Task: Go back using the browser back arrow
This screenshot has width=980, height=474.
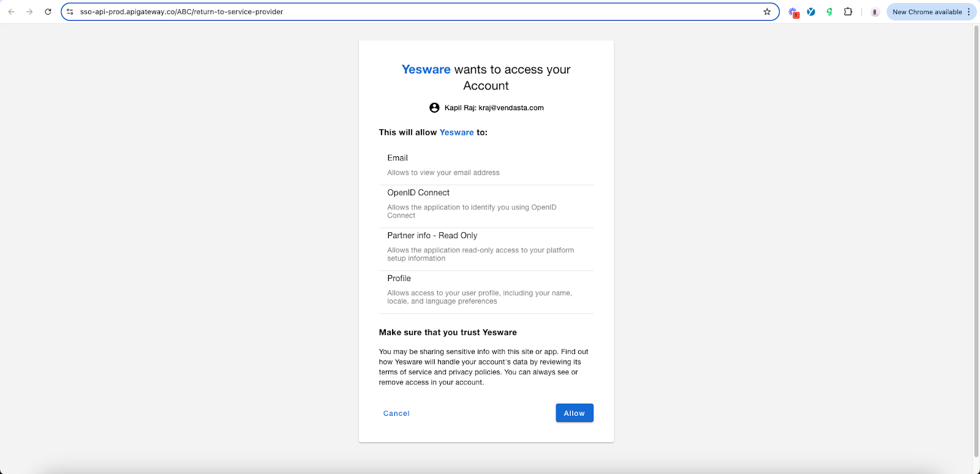Action: coord(11,12)
